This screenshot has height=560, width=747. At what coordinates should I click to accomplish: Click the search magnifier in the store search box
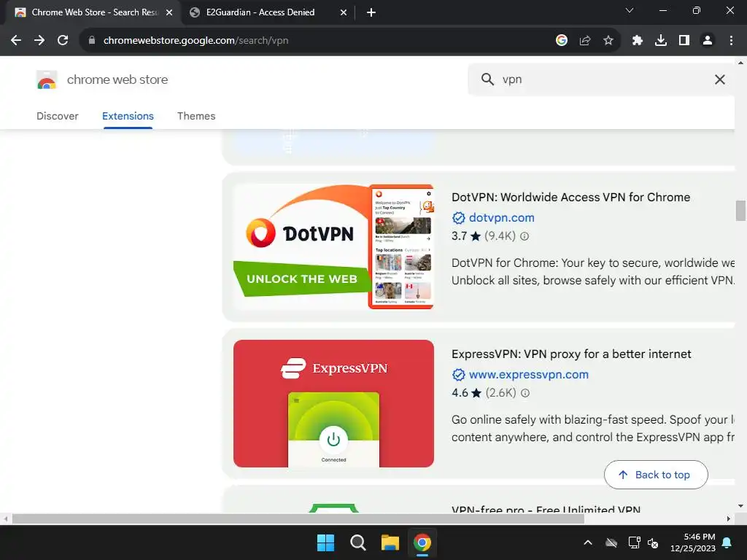(487, 79)
